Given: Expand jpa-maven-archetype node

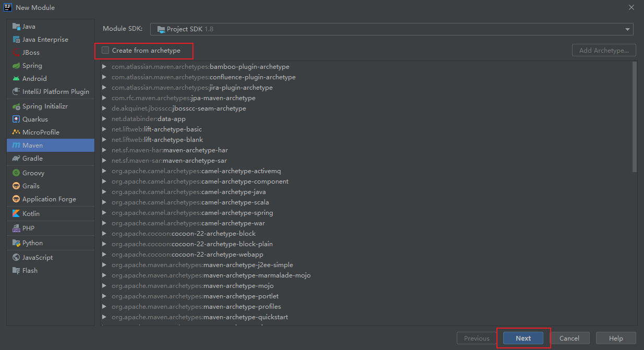Looking at the screenshot, I should click(105, 98).
